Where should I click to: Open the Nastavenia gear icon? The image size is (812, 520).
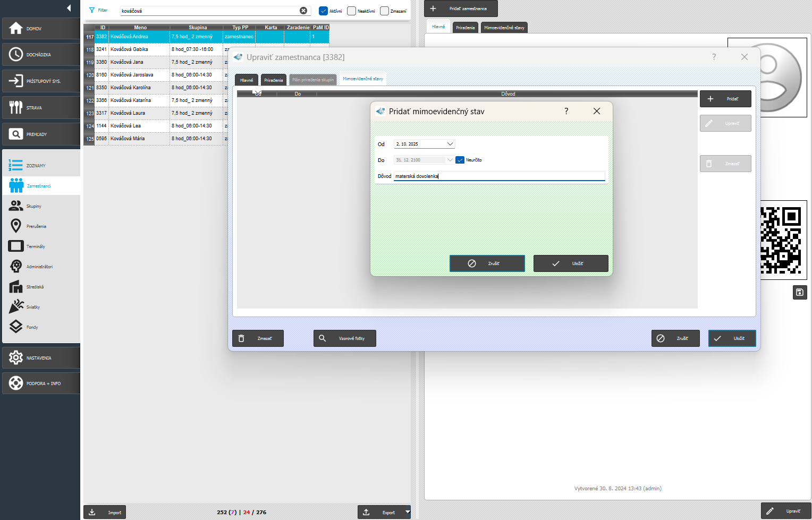(x=16, y=357)
